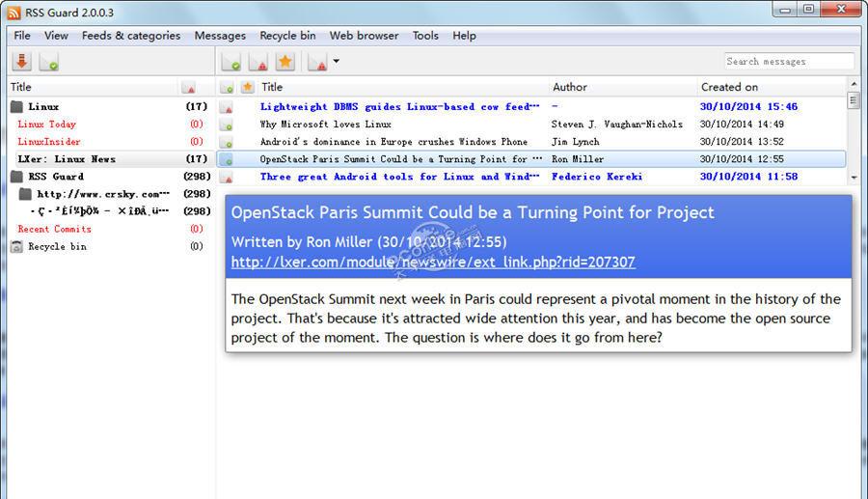Open message 'Lightweight DBMS guides Linux-based cow feed'
The width and height of the screenshot is (868, 499).
point(399,106)
